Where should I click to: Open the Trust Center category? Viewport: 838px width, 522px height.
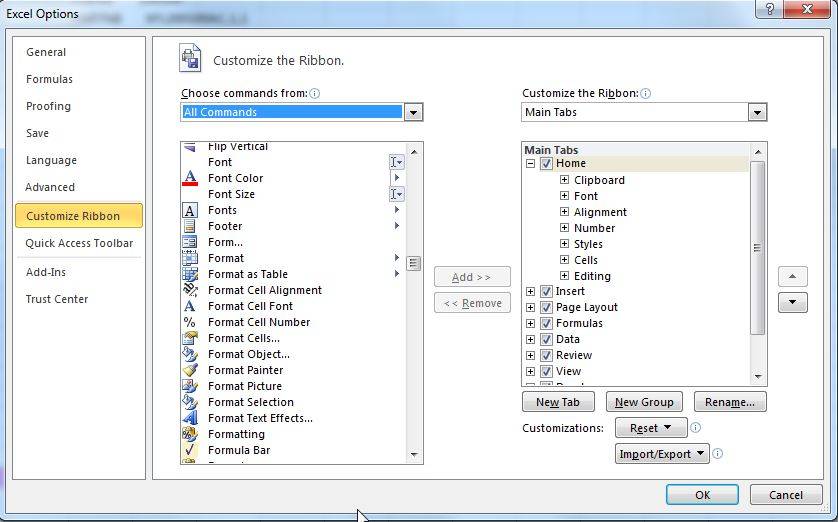pyautogui.click(x=57, y=299)
